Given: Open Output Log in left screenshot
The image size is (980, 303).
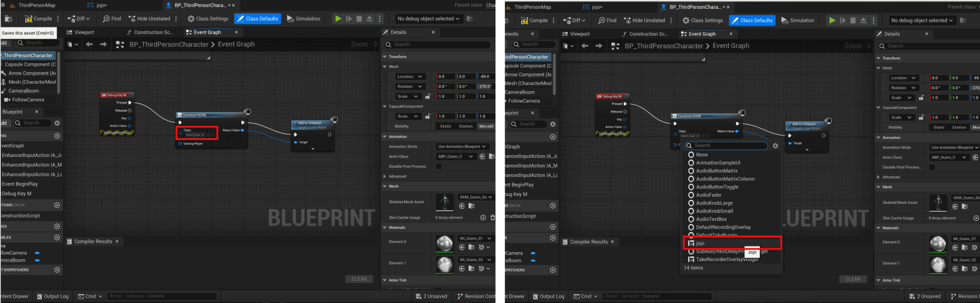Looking at the screenshot, I should point(53,296).
